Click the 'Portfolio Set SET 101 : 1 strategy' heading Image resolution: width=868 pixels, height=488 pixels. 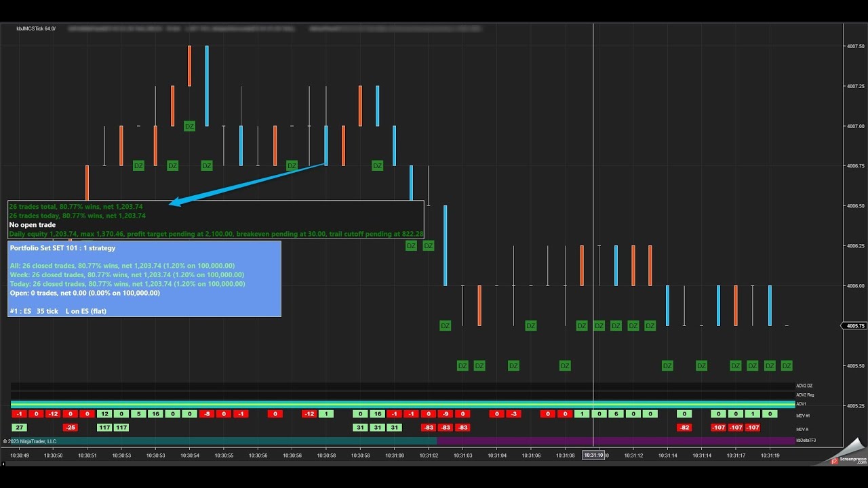62,249
